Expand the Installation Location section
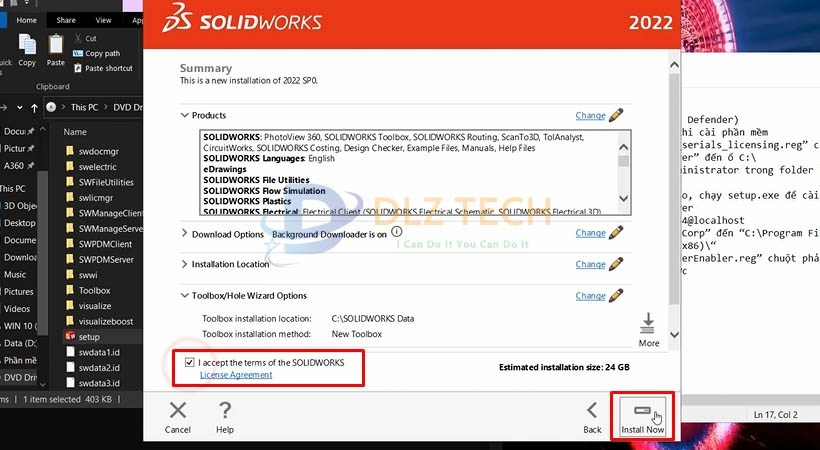 (x=185, y=264)
